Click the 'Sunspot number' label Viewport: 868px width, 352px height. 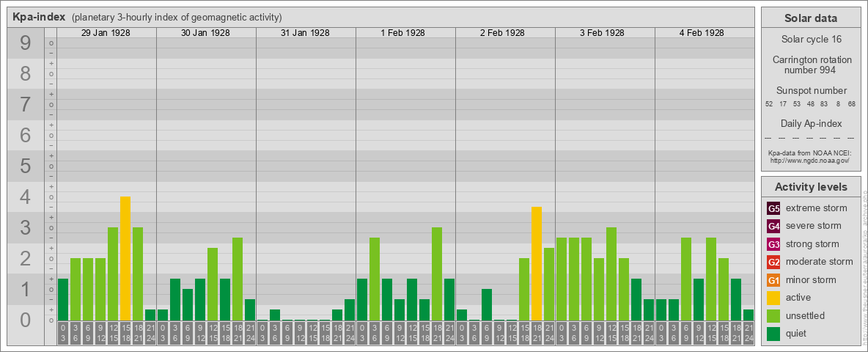(811, 91)
